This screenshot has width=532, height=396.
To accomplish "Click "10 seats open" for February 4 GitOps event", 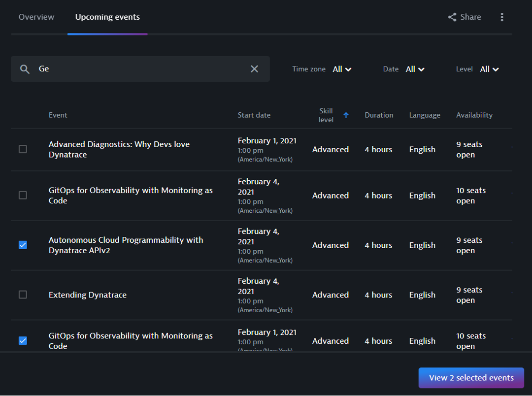I will click(471, 196).
